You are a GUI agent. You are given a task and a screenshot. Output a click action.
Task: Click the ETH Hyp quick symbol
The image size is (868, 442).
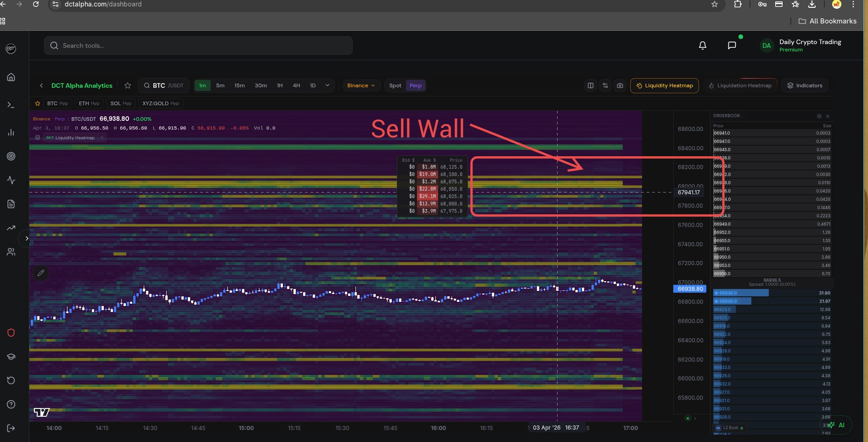89,103
